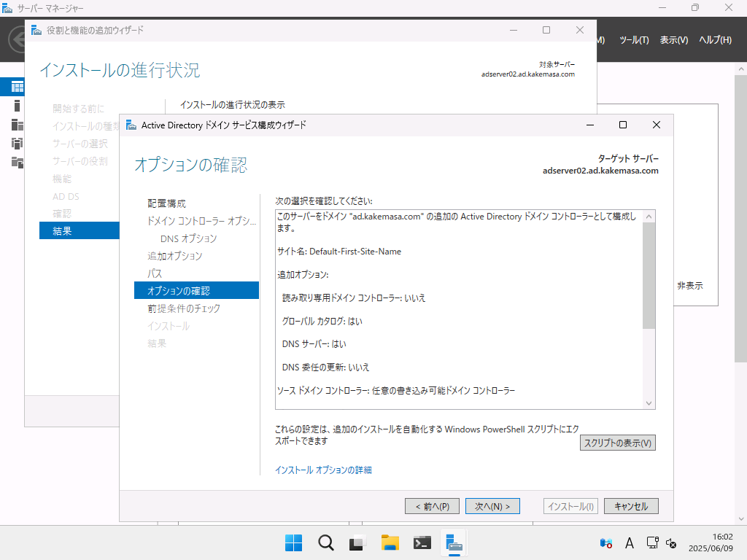Click the Active Directory wizard title bar icon
Screen dimensions: 747x560
pyautogui.click(x=131, y=125)
